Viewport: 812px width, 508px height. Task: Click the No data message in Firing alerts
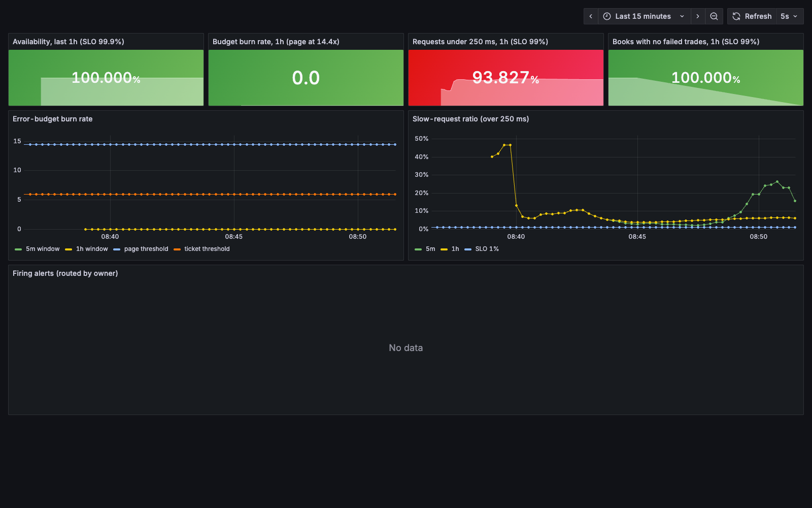pos(406,348)
